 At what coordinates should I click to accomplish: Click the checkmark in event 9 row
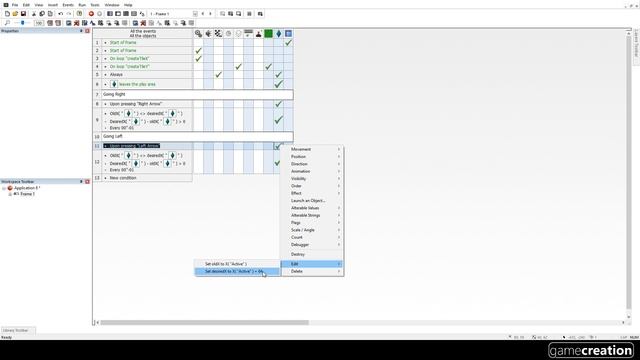coord(278,120)
